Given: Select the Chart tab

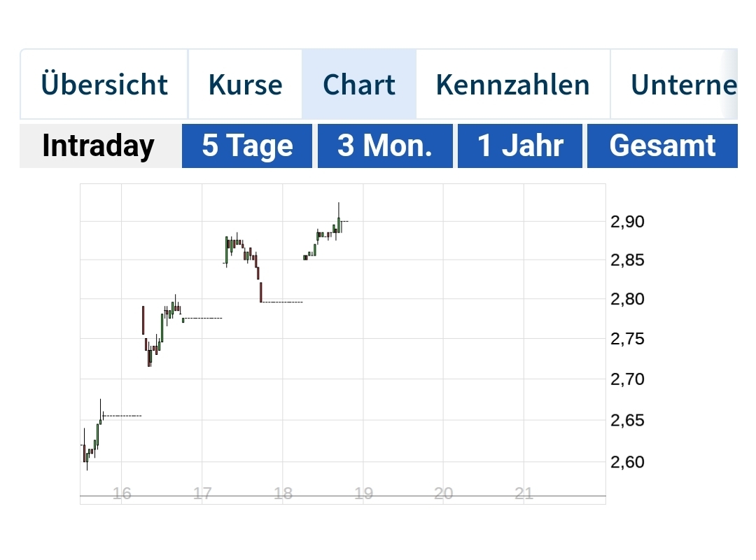Looking at the screenshot, I should [359, 85].
